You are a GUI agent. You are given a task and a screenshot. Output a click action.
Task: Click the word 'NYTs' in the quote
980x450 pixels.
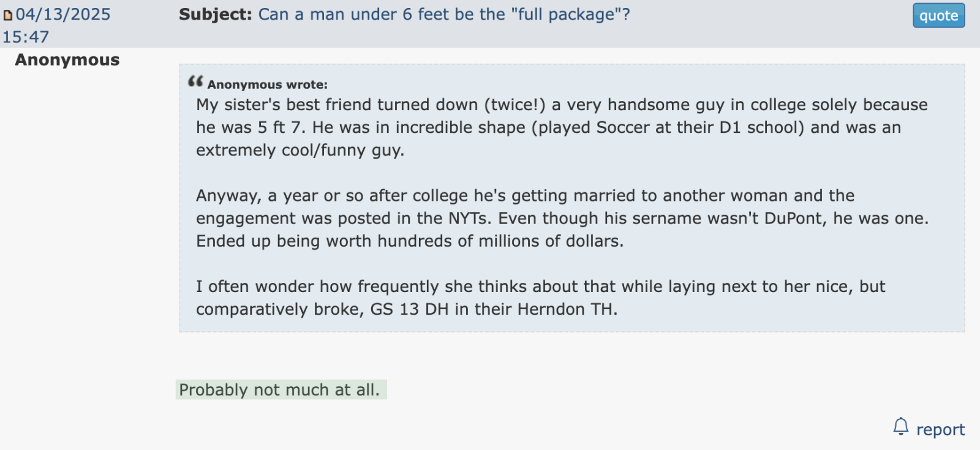point(468,218)
